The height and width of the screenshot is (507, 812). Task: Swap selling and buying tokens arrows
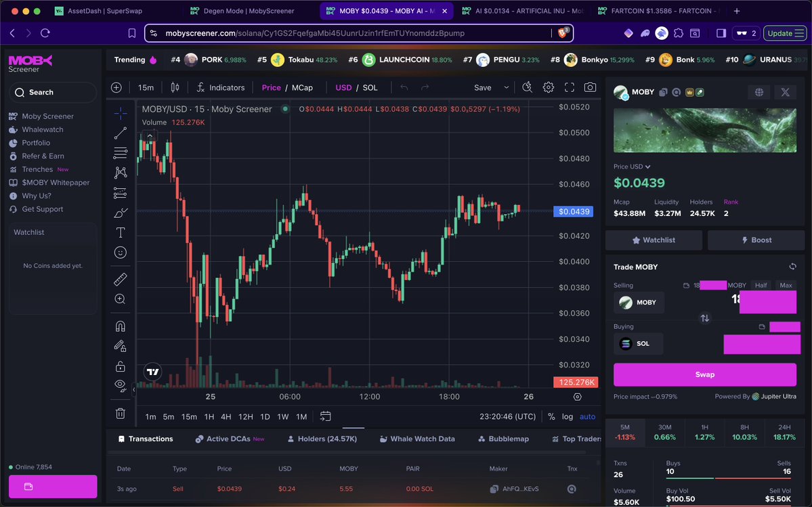(x=705, y=318)
